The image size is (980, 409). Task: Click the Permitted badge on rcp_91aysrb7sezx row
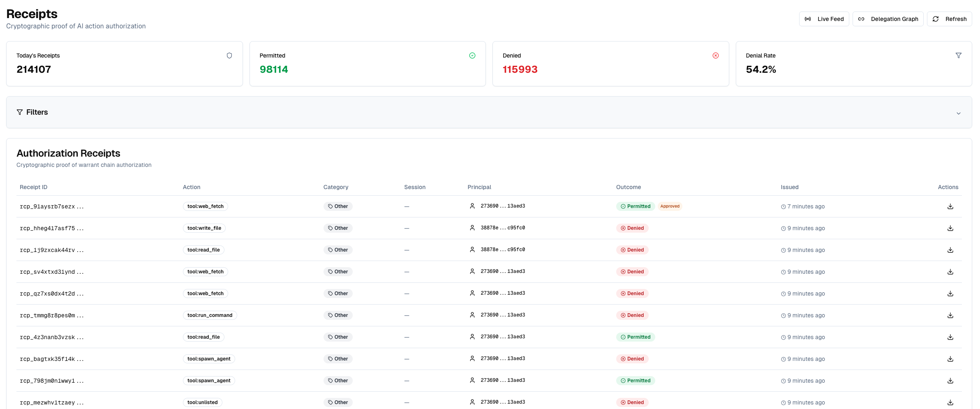click(x=636, y=206)
